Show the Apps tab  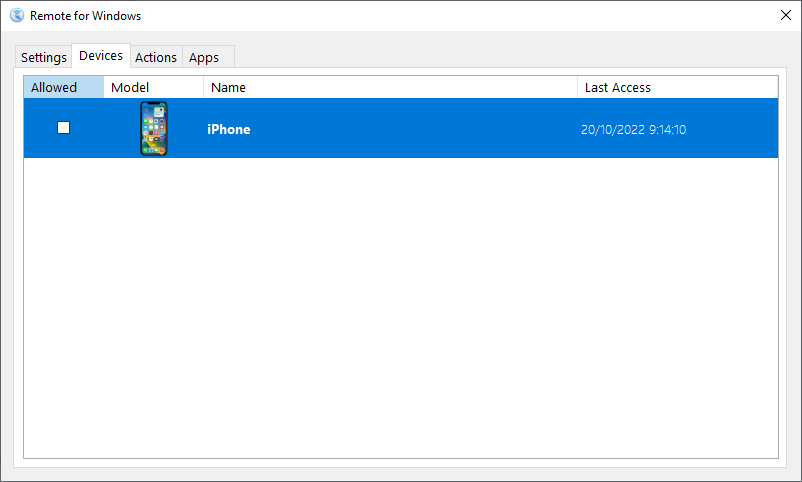[204, 58]
